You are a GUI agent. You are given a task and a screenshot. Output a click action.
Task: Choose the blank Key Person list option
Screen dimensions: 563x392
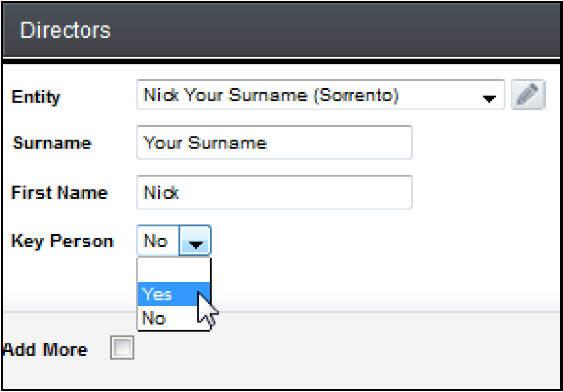tap(173, 271)
